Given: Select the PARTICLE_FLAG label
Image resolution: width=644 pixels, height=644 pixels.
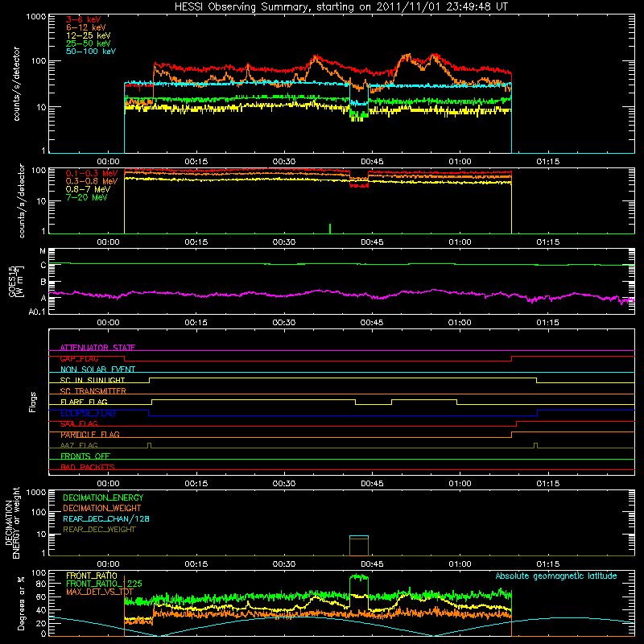Looking at the screenshot, I should (90, 434).
